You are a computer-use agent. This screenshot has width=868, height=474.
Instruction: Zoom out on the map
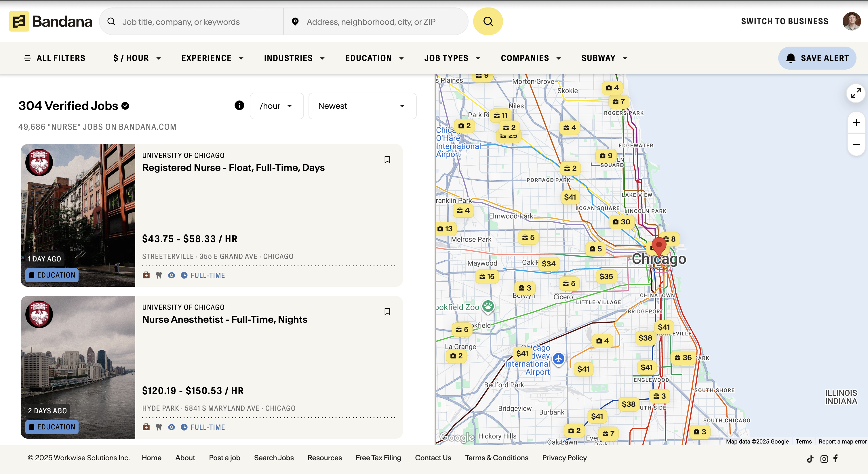tap(856, 145)
